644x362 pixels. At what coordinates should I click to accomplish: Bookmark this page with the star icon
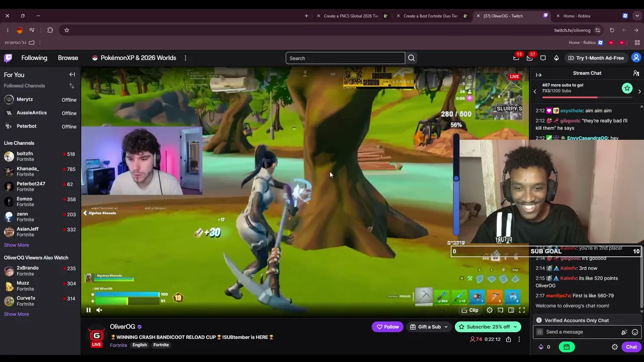coord(66,30)
